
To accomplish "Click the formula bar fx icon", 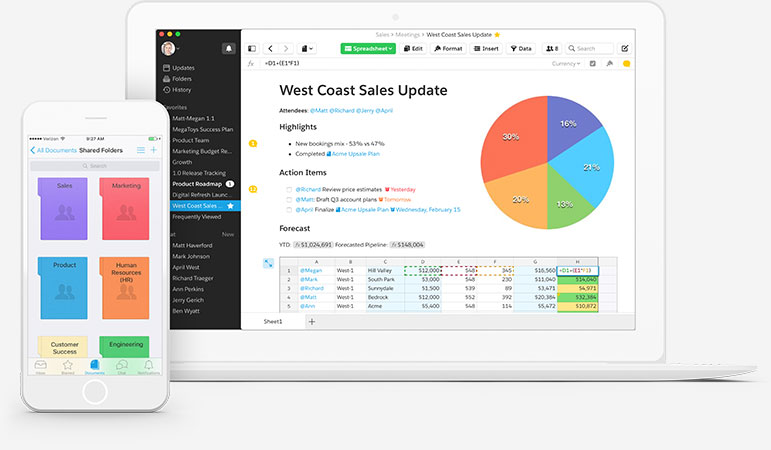I will (x=251, y=63).
